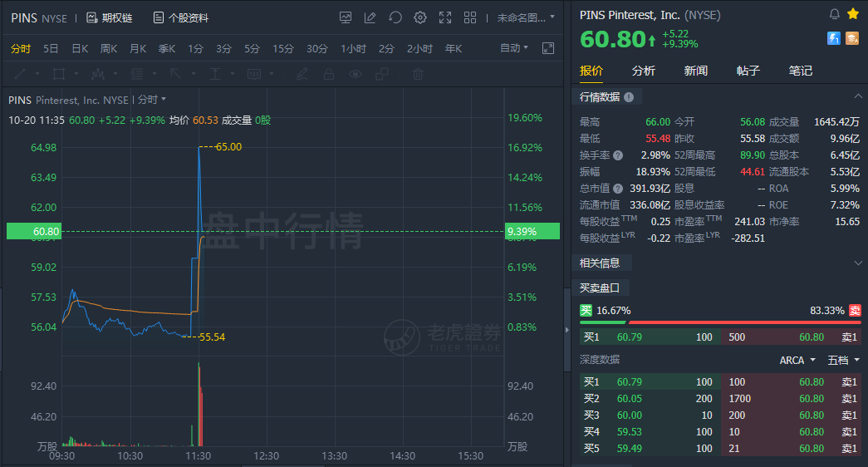Collapse the 行情数据 section

(x=857, y=96)
